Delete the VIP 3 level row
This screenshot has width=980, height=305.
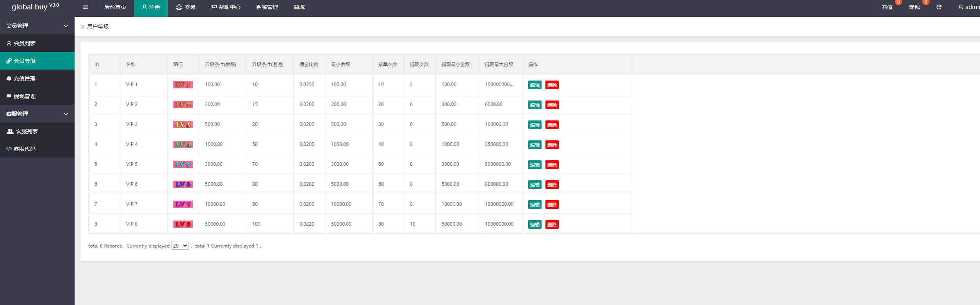pos(552,125)
